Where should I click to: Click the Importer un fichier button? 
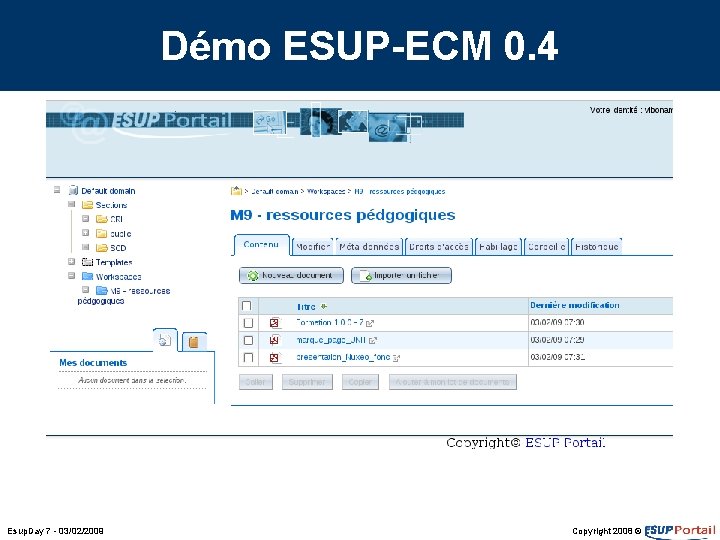[x=401, y=276]
